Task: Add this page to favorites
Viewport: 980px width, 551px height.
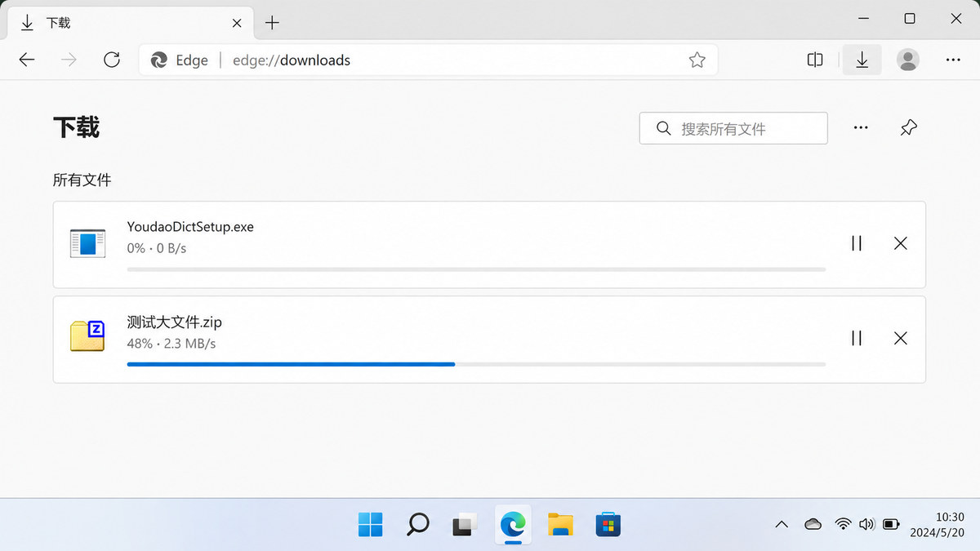Action: [697, 60]
